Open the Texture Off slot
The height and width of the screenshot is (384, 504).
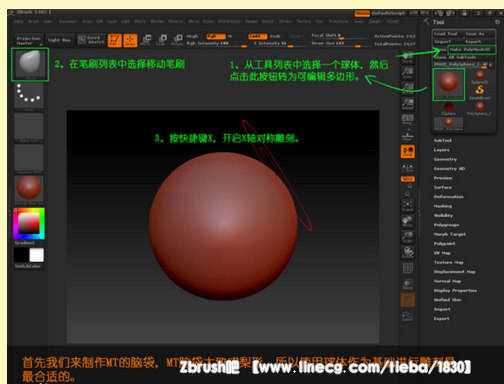(29, 159)
